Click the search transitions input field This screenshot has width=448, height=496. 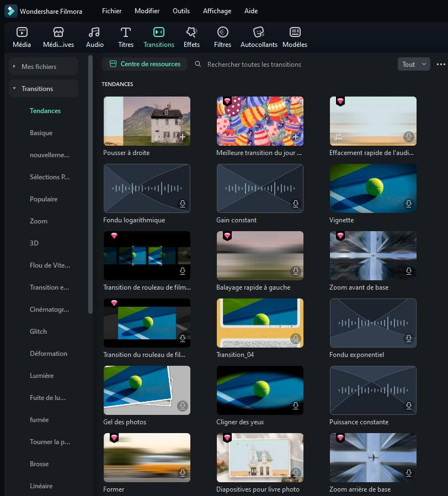click(x=254, y=64)
